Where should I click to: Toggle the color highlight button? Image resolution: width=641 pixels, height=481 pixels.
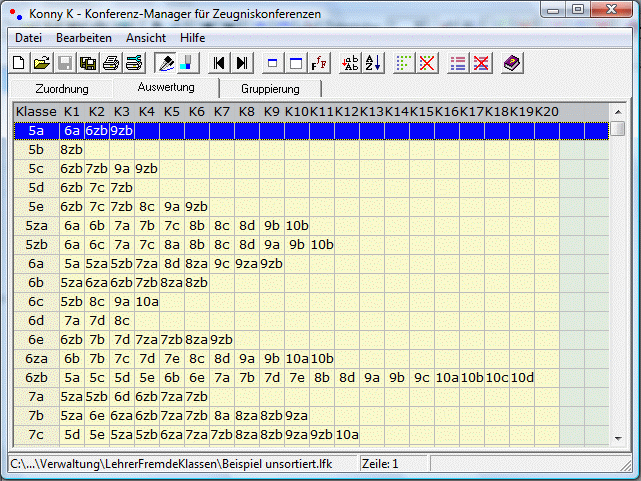[x=188, y=63]
